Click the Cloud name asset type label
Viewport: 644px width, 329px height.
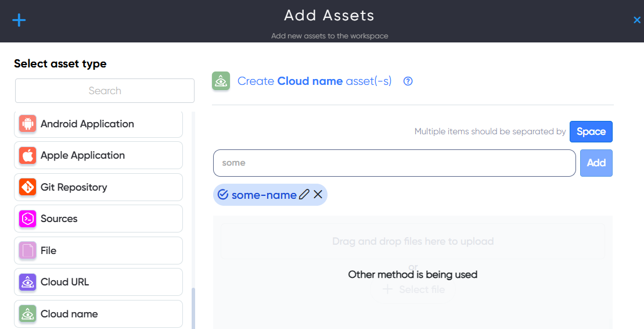69,314
